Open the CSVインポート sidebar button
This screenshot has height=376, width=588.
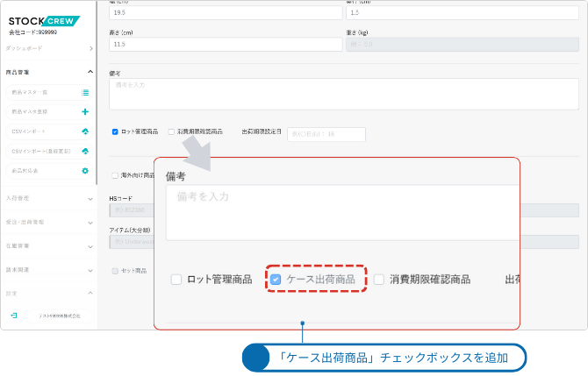[49, 131]
